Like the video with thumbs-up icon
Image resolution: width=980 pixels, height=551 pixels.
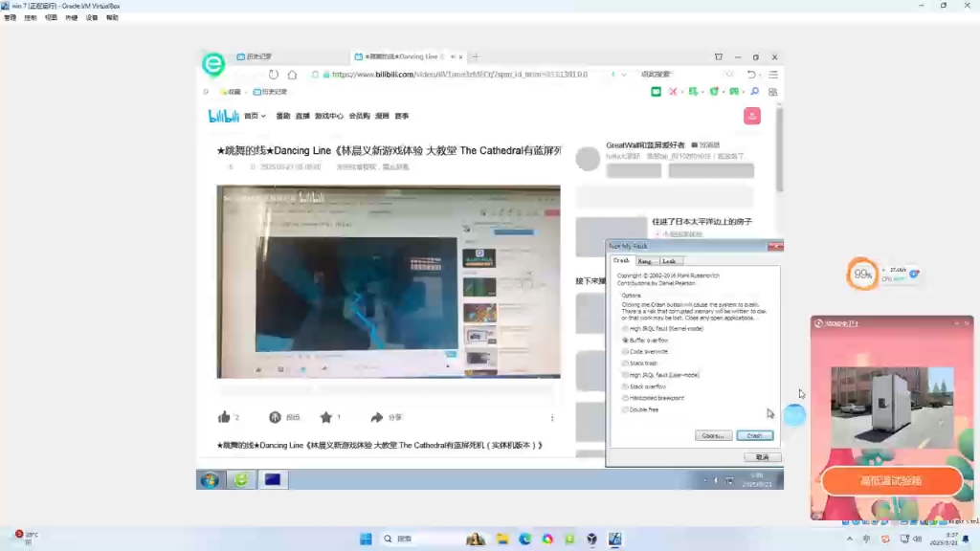(x=224, y=417)
